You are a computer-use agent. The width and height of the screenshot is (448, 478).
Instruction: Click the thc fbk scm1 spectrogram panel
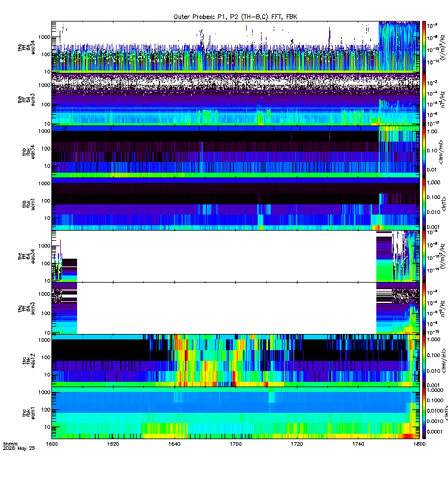[x=235, y=413]
